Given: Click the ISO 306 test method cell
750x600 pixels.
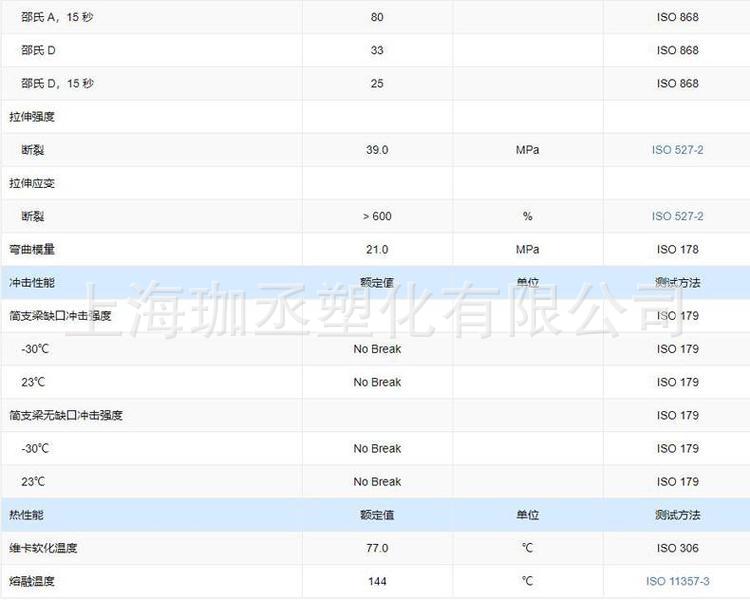Looking at the screenshot, I should tap(677, 548).
